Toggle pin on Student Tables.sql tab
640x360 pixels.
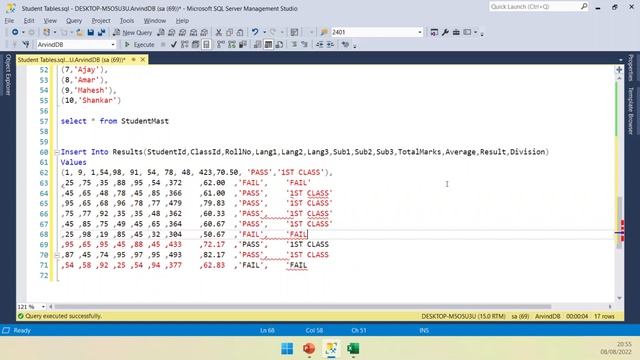tap(133, 60)
